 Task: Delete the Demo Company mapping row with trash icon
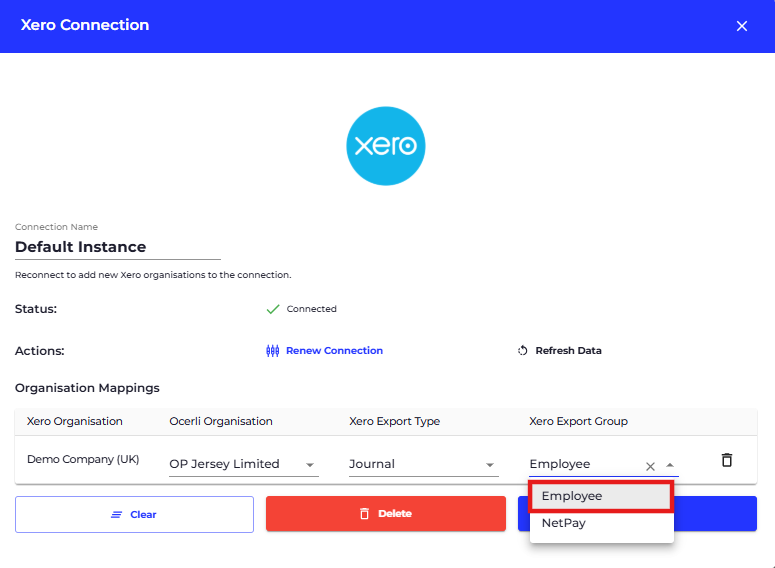pyautogui.click(x=727, y=460)
